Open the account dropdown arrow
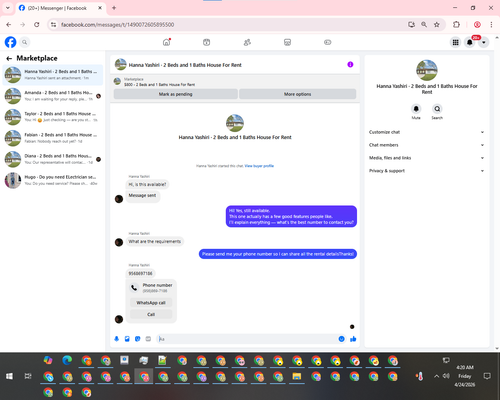The image size is (500, 400). (484, 42)
